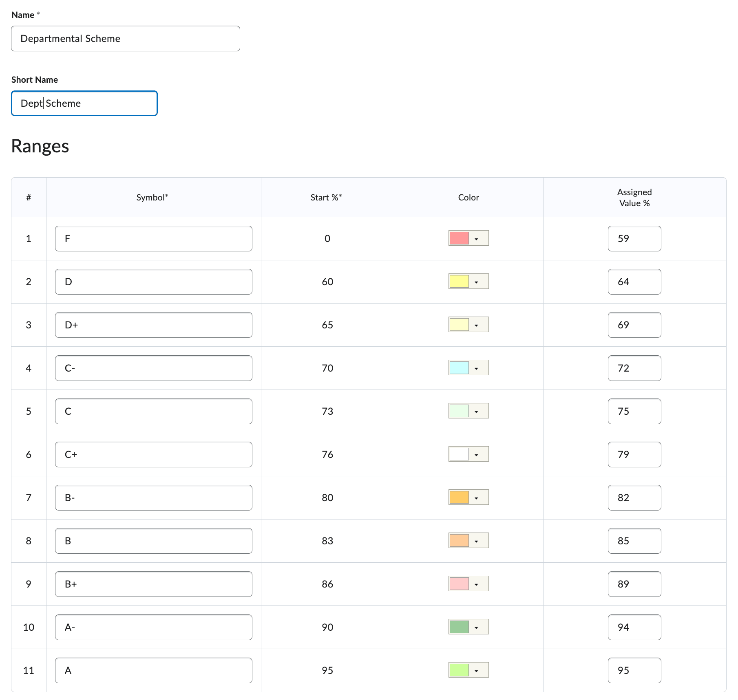Viewport: 738px width, 700px height.
Task: Click the Assigned Value % column header
Action: (x=634, y=198)
